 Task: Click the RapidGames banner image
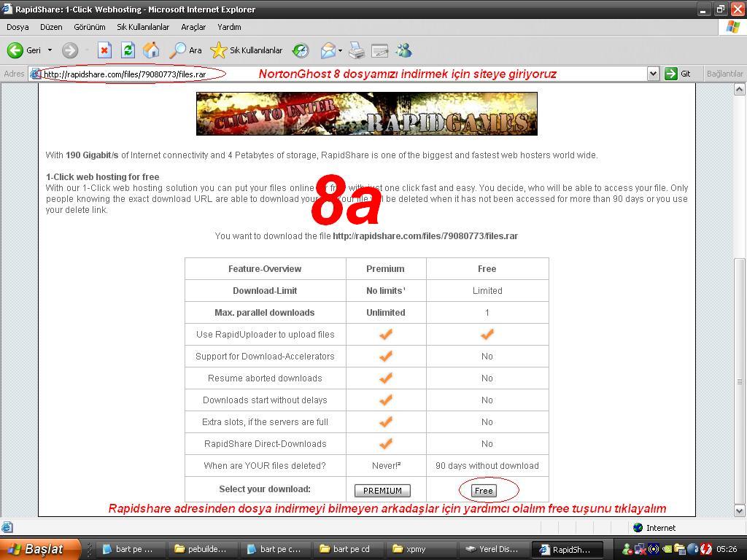(367, 114)
